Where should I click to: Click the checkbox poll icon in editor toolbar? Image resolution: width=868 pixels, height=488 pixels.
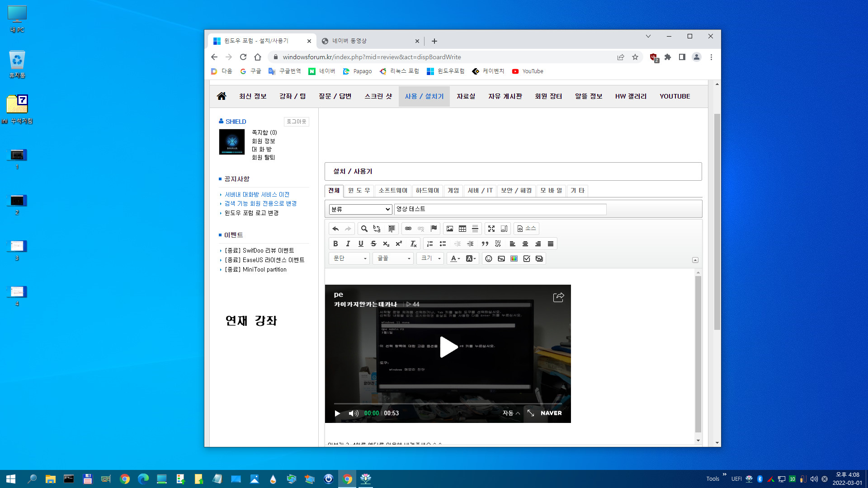pos(527,258)
